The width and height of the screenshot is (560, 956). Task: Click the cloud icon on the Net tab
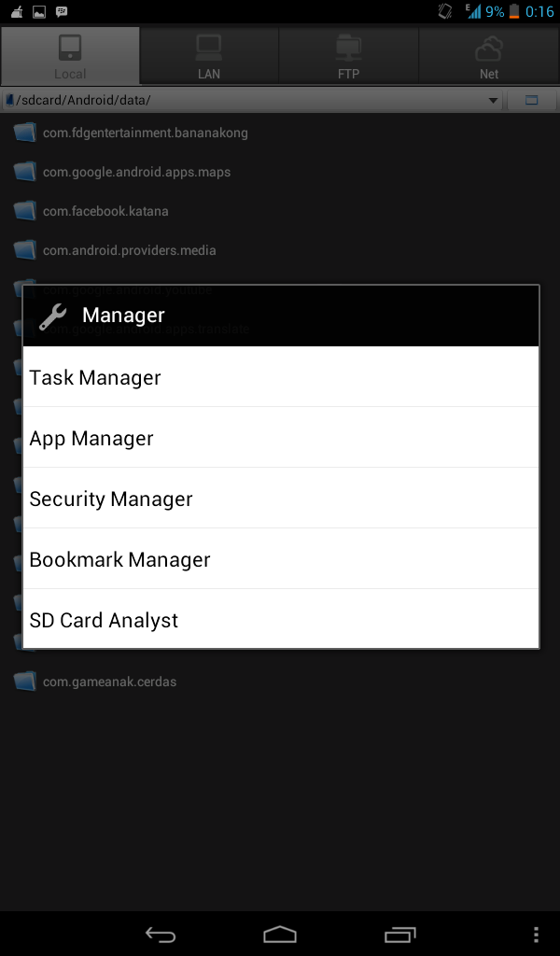pyautogui.click(x=488, y=45)
